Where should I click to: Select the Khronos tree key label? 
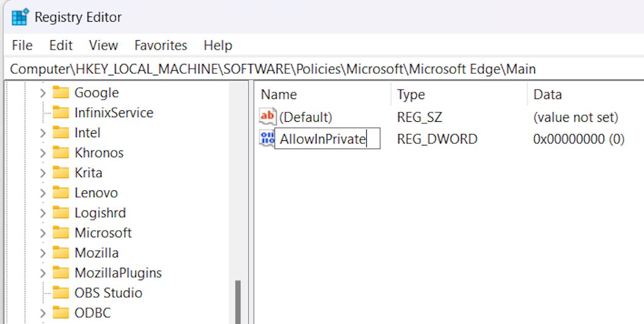99,153
